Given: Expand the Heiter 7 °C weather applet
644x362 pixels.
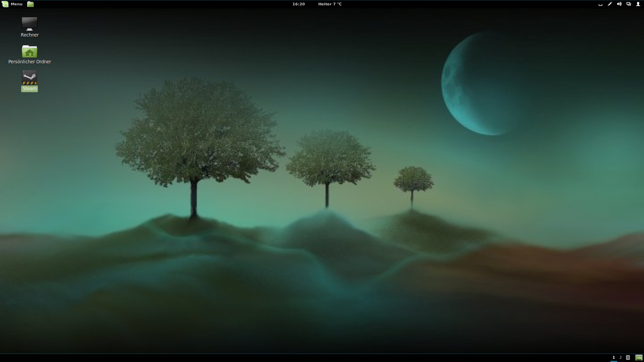Looking at the screenshot, I should [x=330, y=4].
